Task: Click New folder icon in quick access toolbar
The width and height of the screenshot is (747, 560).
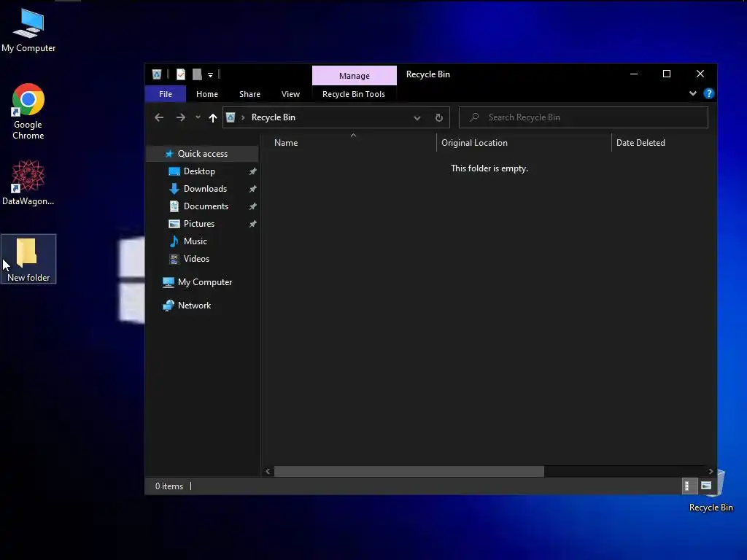Action: pos(197,74)
